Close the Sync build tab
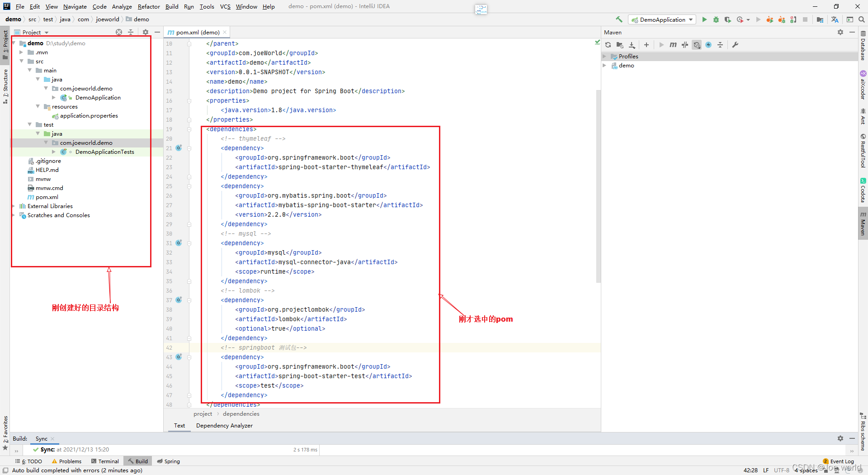 point(52,439)
